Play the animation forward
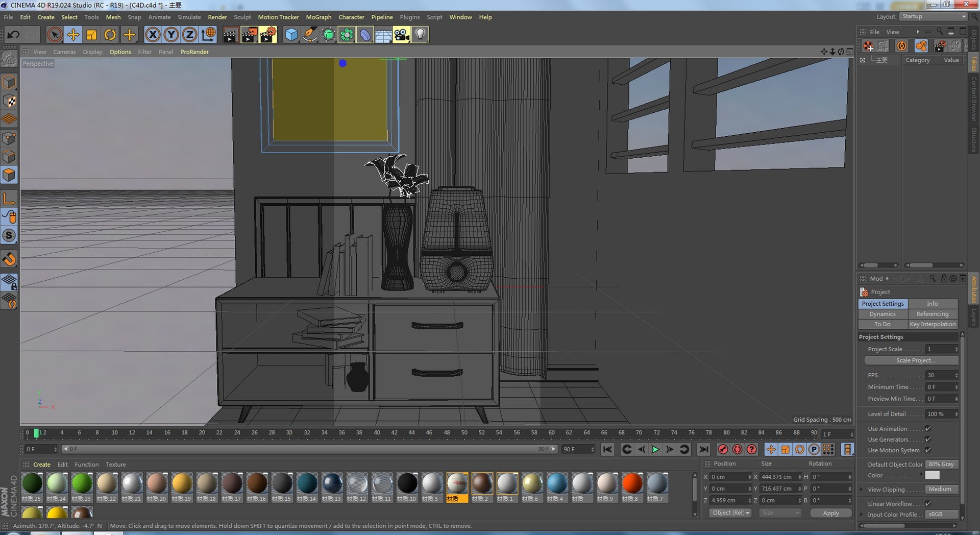980x535 pixels. pos(655,449)
